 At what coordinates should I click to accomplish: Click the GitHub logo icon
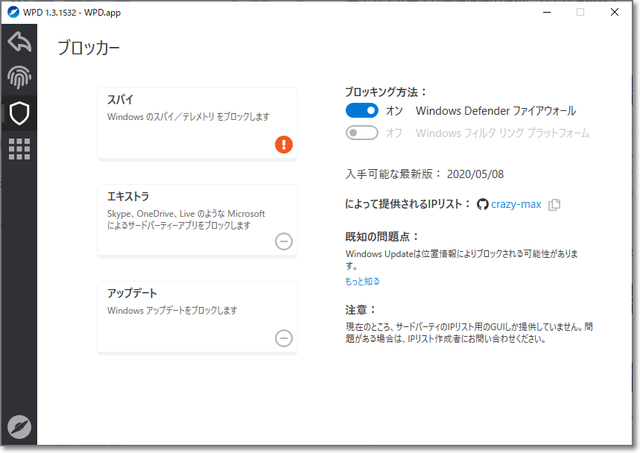tap(483, 204)
